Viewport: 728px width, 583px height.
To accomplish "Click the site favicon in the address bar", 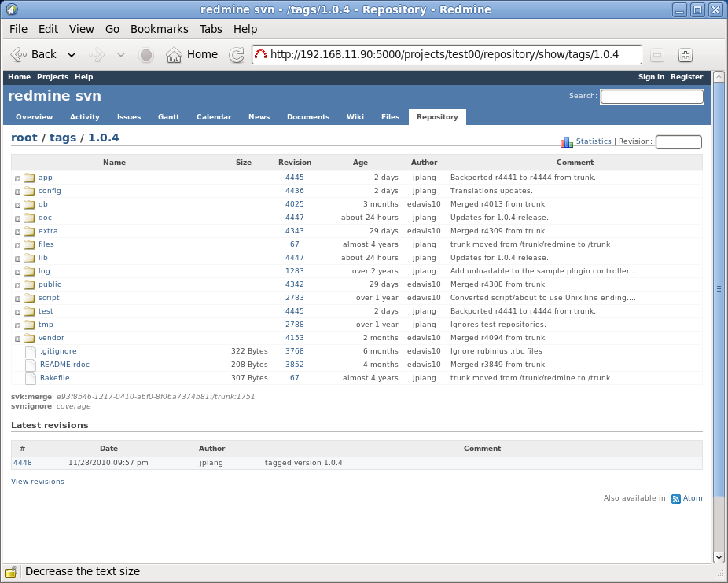I will (260, 54).
